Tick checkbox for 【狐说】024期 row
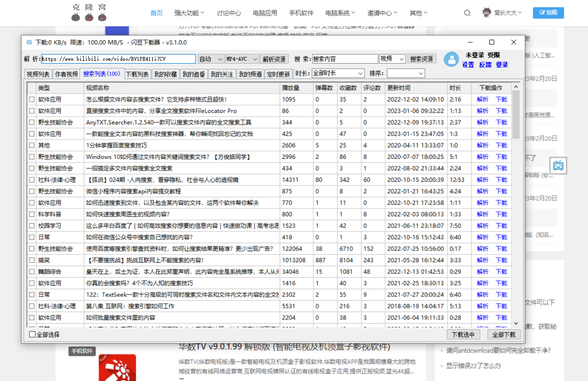The height and width of the screenshot is (381, 588). click(x=32, y=180)
